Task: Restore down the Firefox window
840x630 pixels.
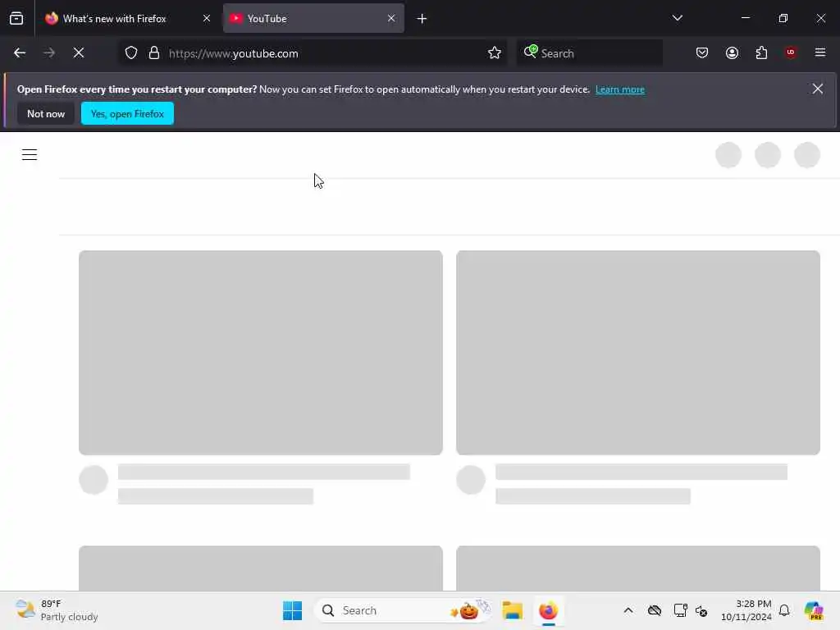Action: [x=783, y=18]
